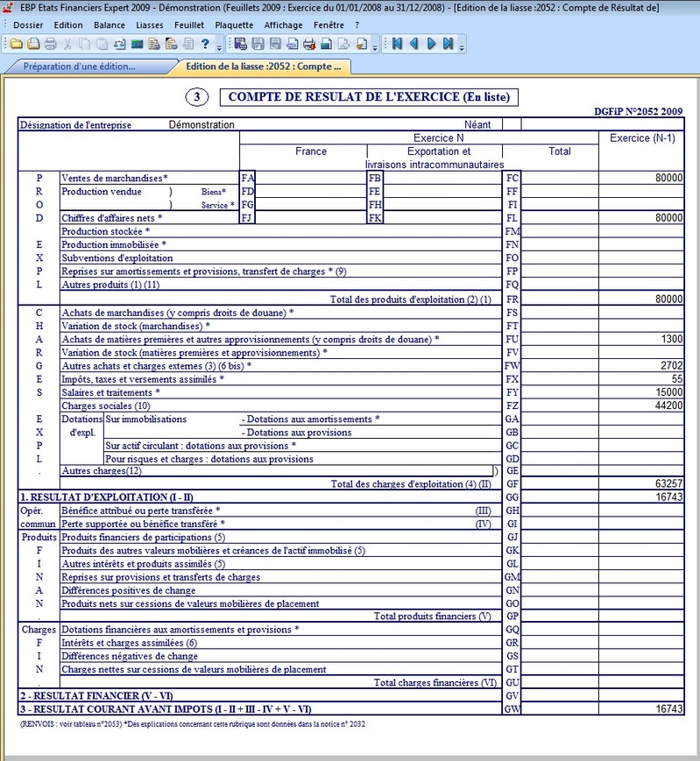Click the FG services France field
This screenshot has width=700, height=761.
311,204
